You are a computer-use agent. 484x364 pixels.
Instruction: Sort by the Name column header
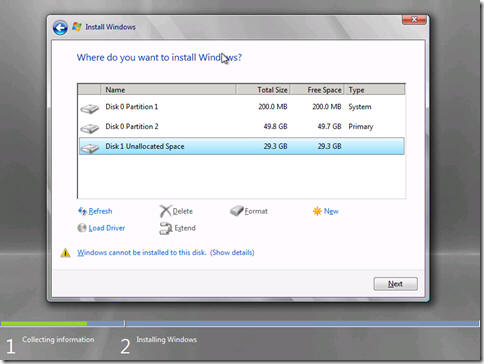[168, 90]
